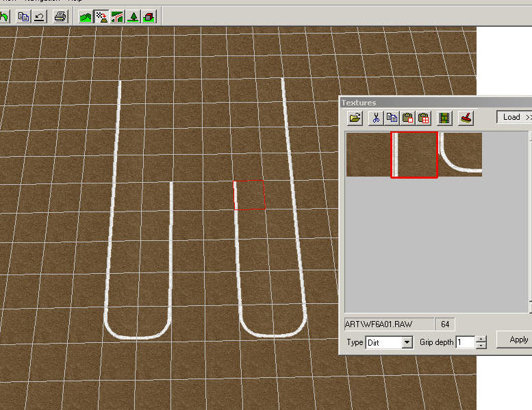
Task: Increase Grip depth with up arrow
Action: [481, 339]
